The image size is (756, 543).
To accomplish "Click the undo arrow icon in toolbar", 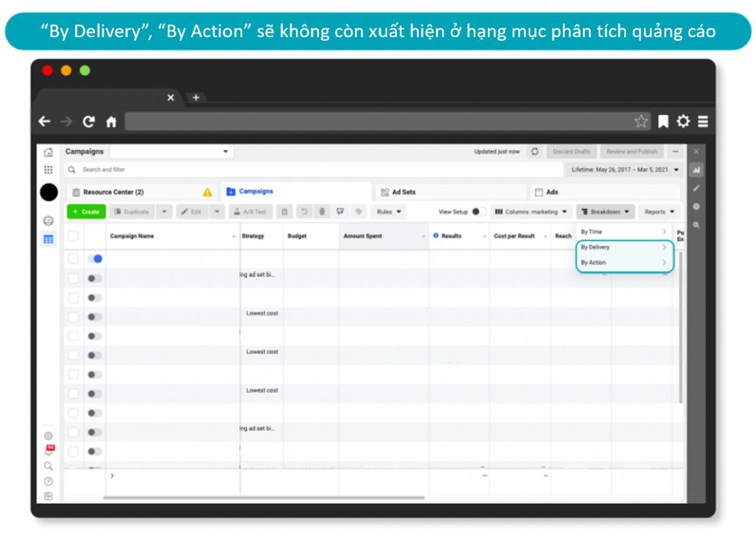I will click(304, 212).
